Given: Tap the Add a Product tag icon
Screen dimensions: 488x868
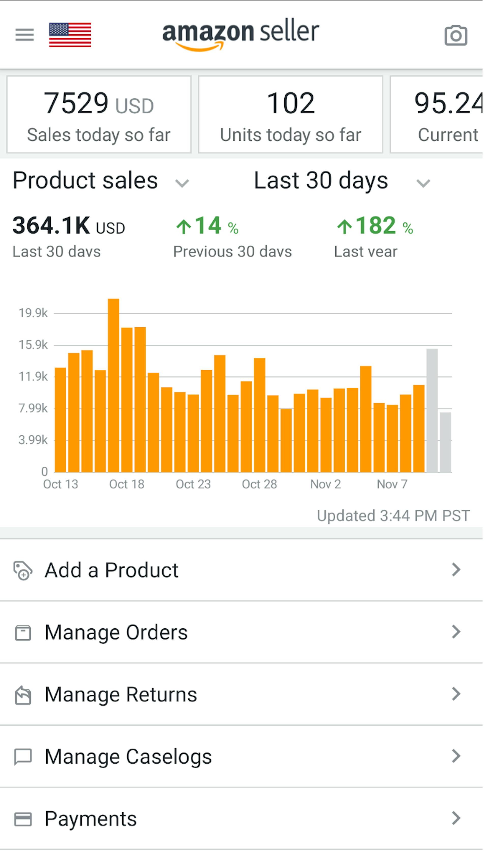Looking at the screenshot, I should 23,570.
